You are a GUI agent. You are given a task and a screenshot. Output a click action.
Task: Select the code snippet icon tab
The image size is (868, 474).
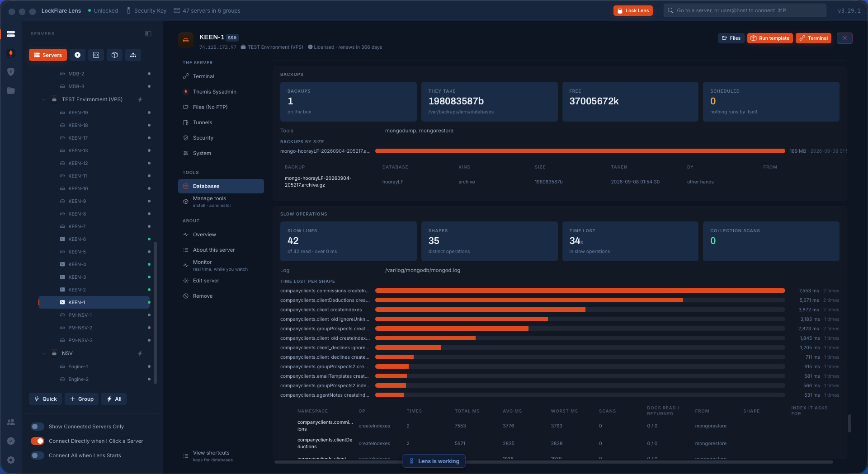[96, 55]
